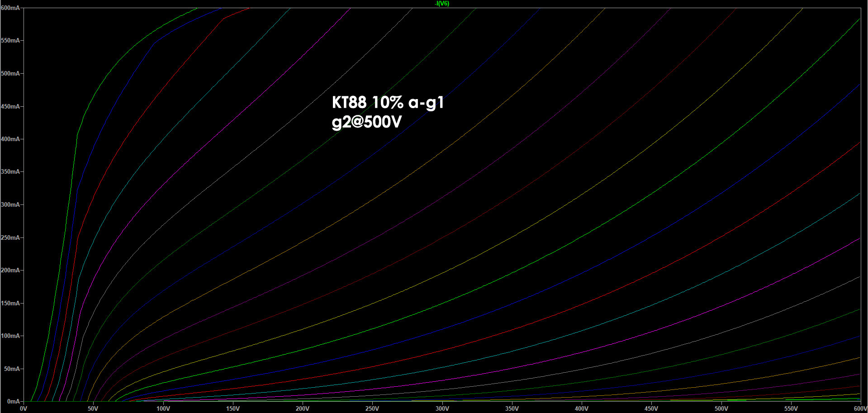Click the 300V horizontal axis label
The height and width of the screenshot is (413, 868).
pos(442,408)
